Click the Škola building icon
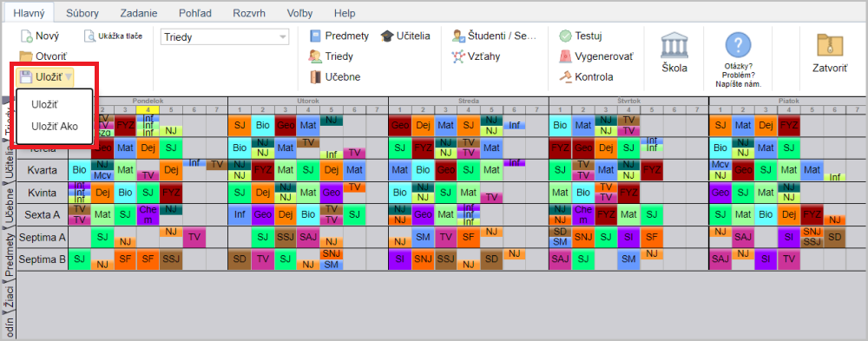Image resolution: width=868 pixels, height=341 pixels. 674,45
